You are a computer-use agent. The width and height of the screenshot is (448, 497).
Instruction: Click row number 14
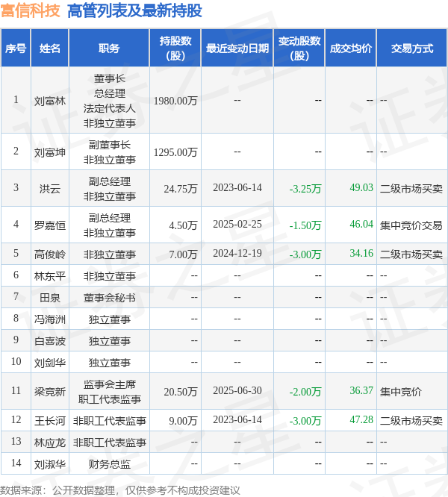pyautogui.click(x=16, y=463)
